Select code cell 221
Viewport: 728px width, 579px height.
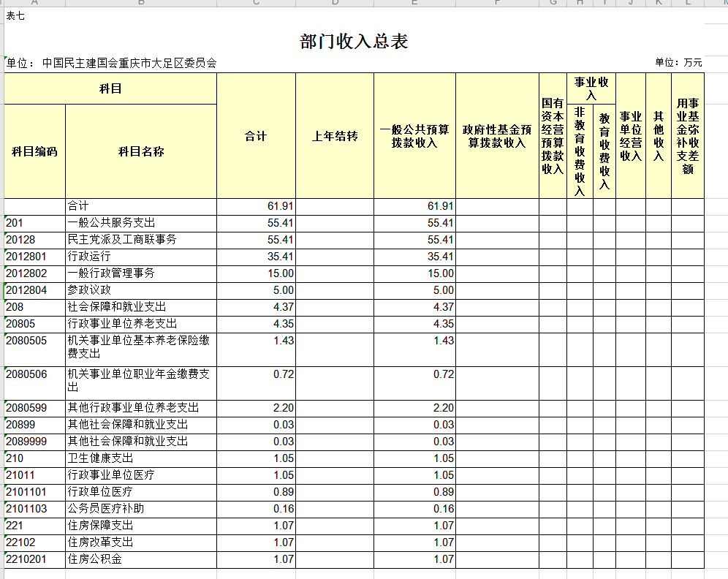point(35,526)
